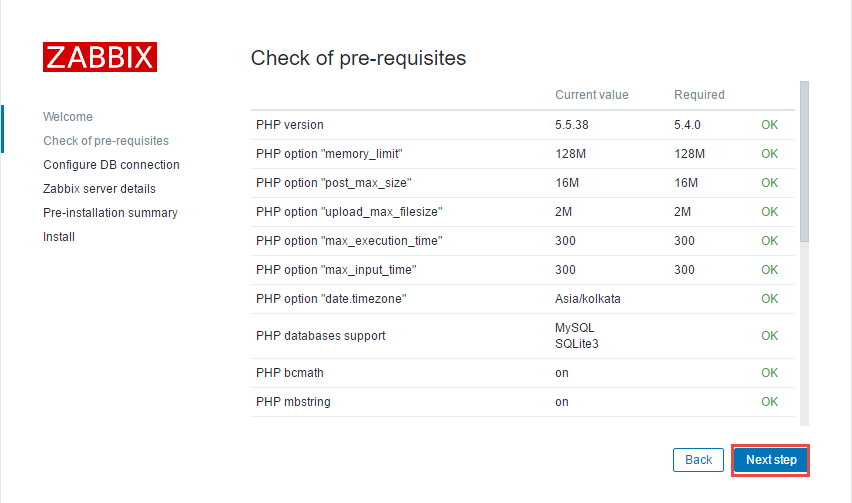Go back with the Back button

tap(698, 460)
